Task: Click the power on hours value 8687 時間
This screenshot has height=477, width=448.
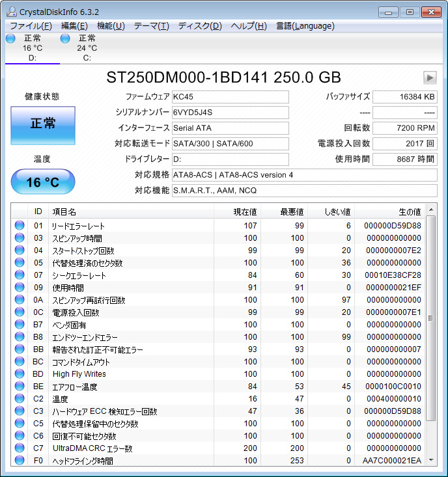Action: tap(405, 159)
